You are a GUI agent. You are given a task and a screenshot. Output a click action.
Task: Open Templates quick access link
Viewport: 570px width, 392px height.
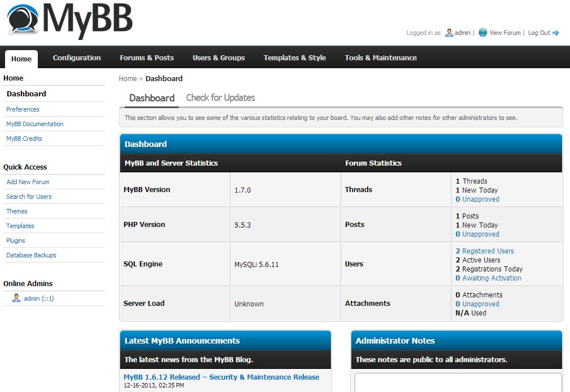20,226
